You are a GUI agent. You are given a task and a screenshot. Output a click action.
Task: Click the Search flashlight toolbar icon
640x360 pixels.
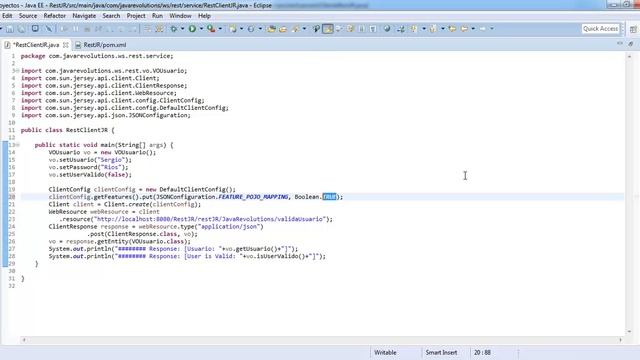pyautogui.click(x=296, y=29)
